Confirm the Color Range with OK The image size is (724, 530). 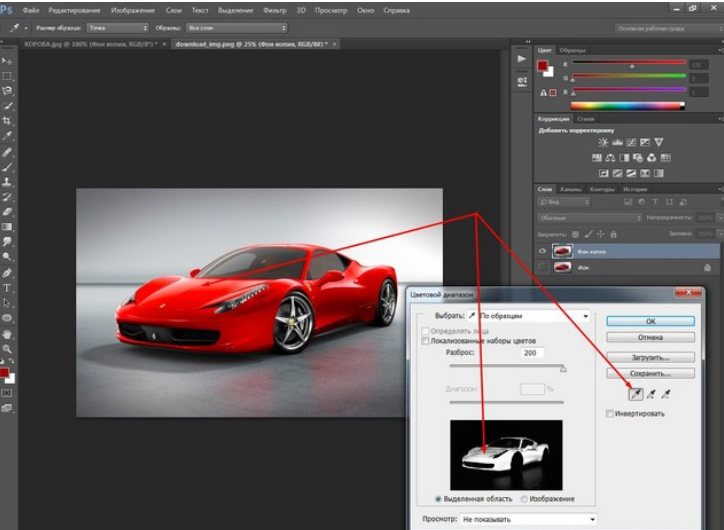click(650, 321)
